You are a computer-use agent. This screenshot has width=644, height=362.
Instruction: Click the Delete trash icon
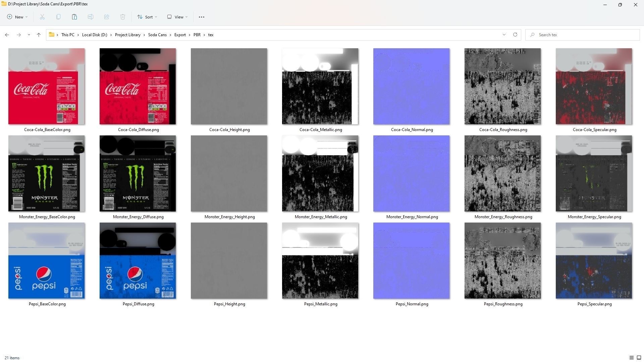pyautogui.click(x=123, y=17)
